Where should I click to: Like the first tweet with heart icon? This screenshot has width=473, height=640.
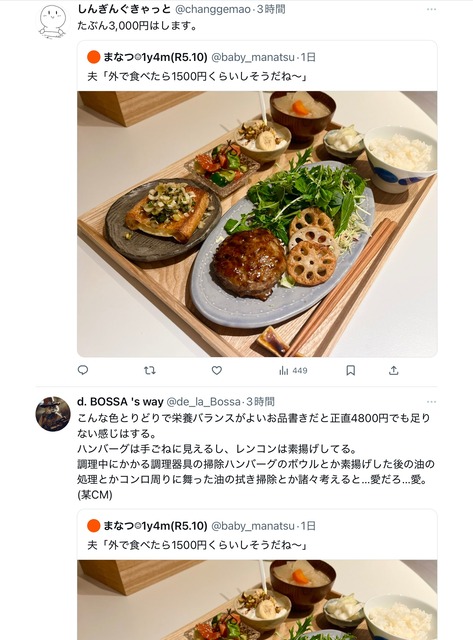coord(217,370)
